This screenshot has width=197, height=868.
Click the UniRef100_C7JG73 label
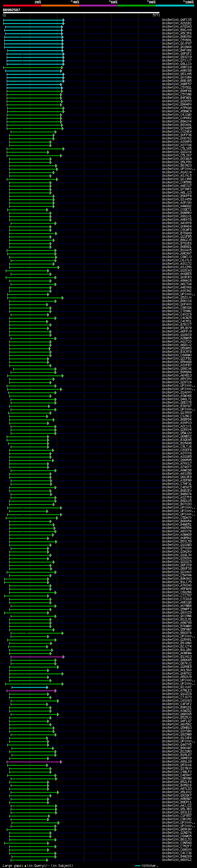(x=177, y=697)
